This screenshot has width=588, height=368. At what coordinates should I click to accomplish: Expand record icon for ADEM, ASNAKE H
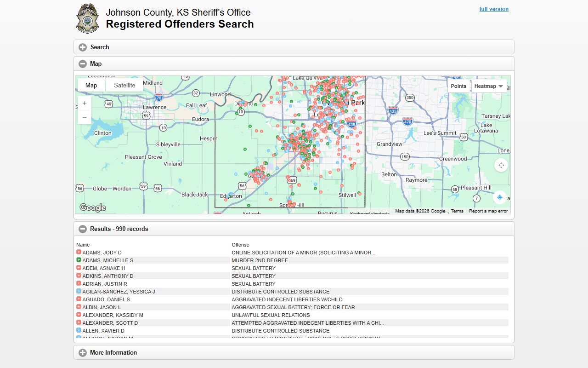coord(79,268)
